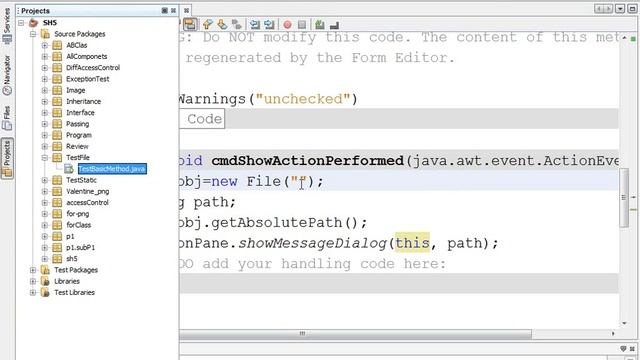Viewport: 640px width, 360px height.
Task: Collapse the TestFile package
Action: [x=45, y=158]
